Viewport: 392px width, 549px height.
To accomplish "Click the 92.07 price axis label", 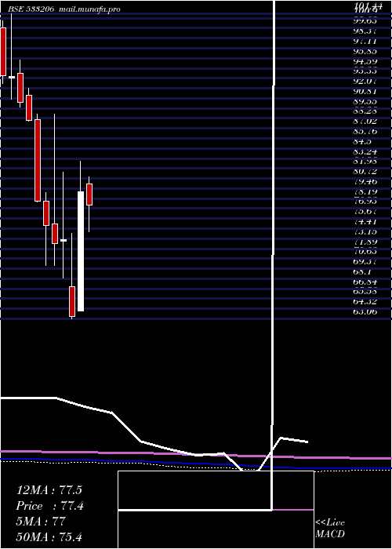I will coord(365,82).
